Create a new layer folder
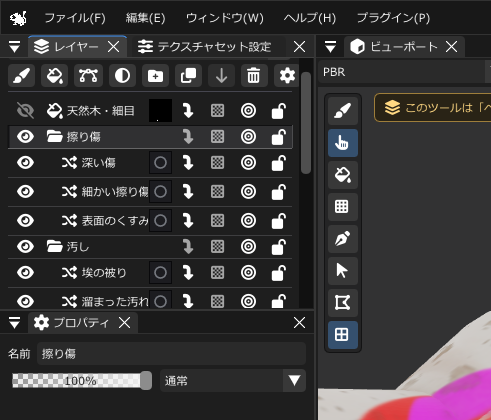The height and width of the screenshot is (420, 491). (155, 76)
